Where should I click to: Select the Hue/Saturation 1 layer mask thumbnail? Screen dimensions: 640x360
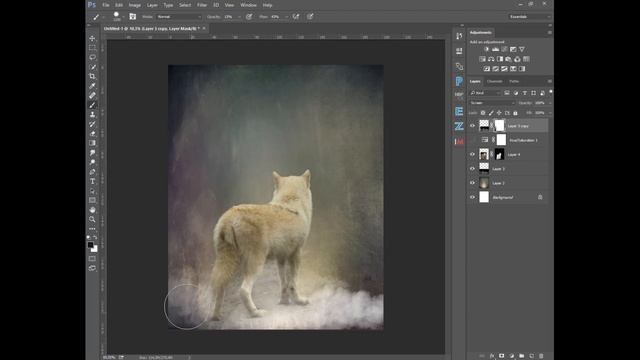coord(501,140)
